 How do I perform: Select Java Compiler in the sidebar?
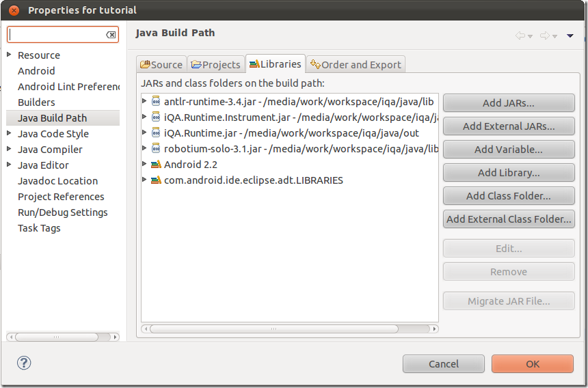click(x=50, y=150)
